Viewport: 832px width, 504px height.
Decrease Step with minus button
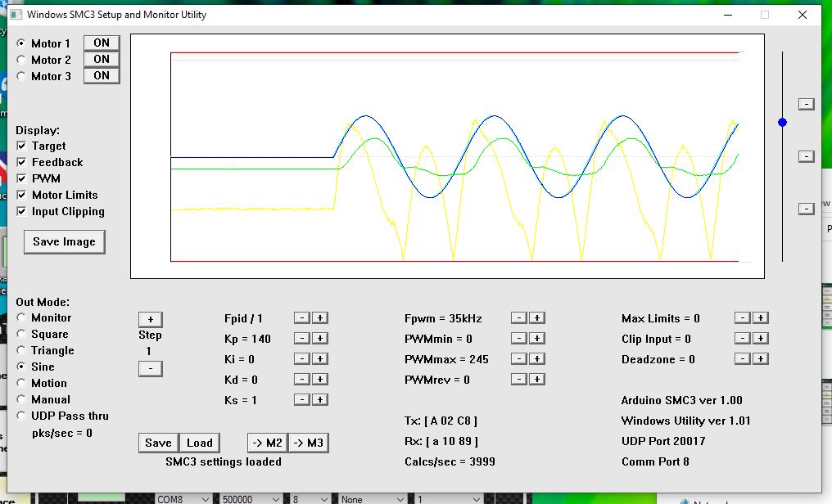click(x=150, y=368)
